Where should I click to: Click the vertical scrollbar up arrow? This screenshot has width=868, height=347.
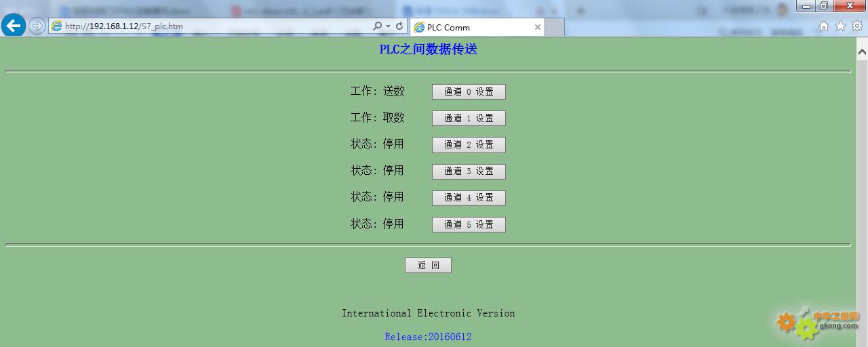pyautogui.click(x=862, y=52)
